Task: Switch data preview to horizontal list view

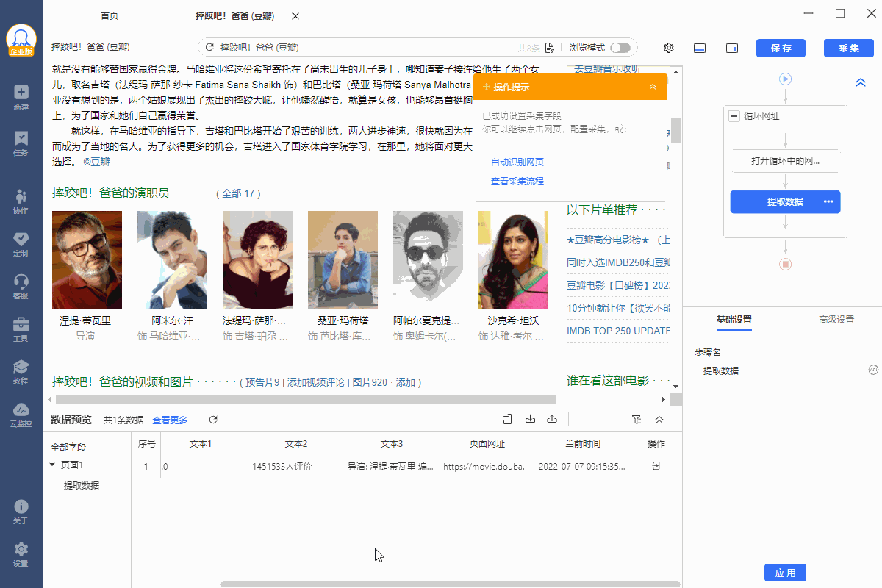Action: [x=580, y=420]
